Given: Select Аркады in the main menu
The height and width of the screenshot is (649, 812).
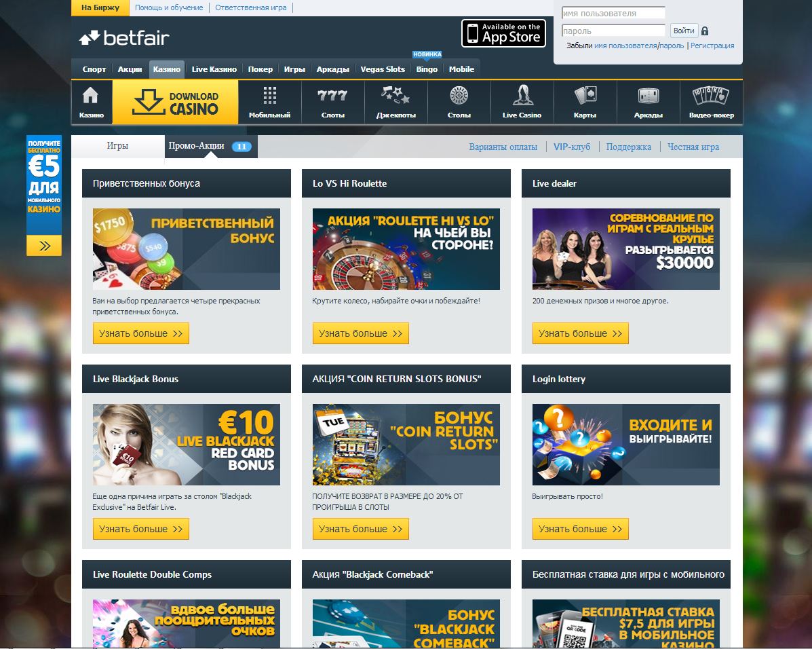Looking at the screenshot, I should pos(332,69).
